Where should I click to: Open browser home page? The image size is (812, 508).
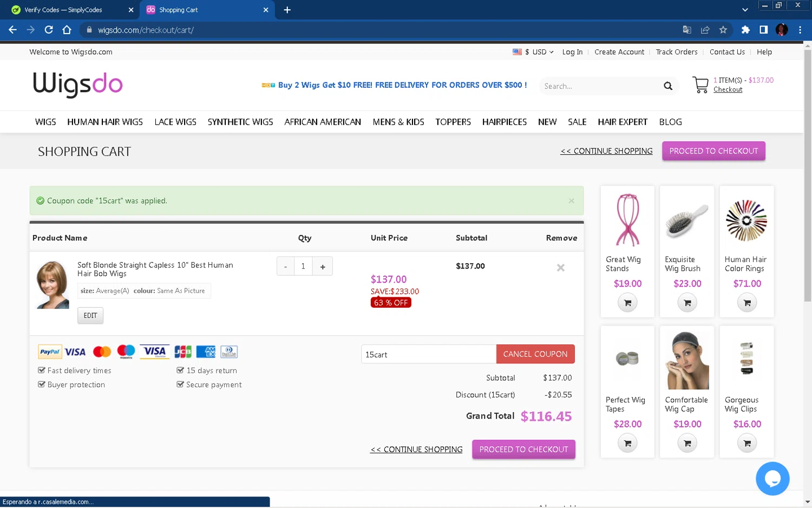pyautogui.click(x=67, y=30)
